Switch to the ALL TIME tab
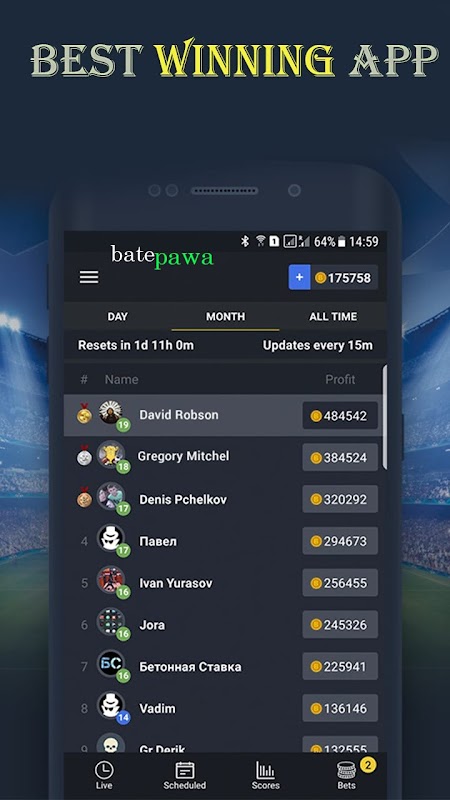This screenshot has width=450, height=800. coord(333,316)
